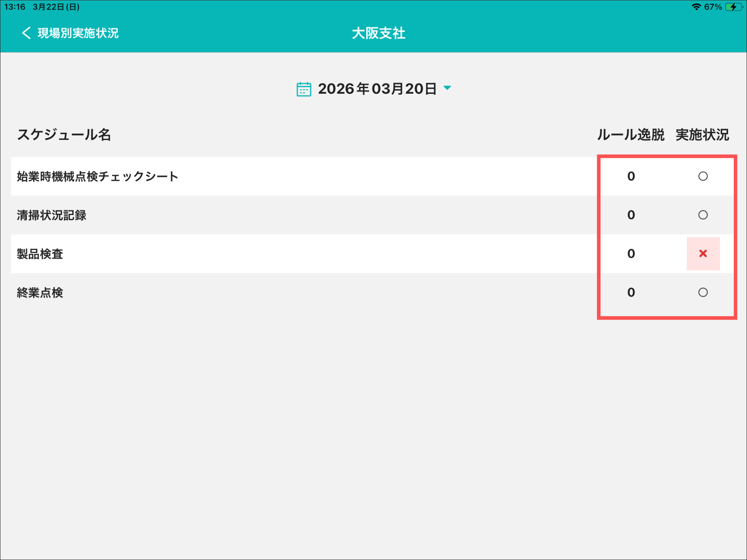Screen dimensions: 747x560
Task: Open the 2026年03月20日 date selector
Action: coord(377,89)
